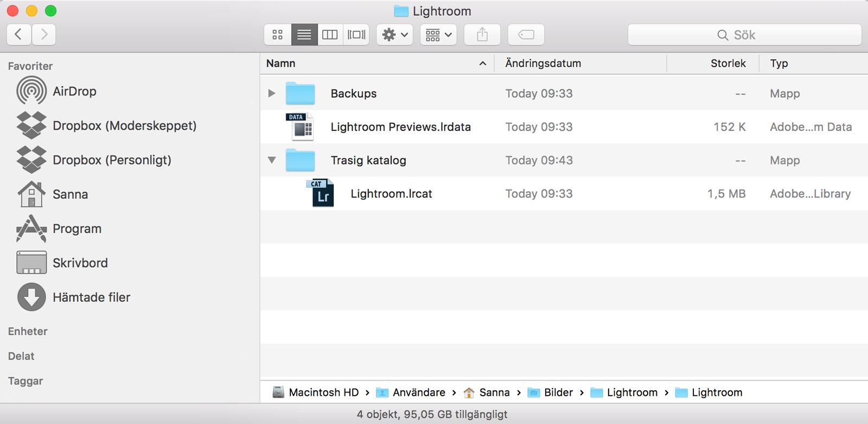Screen dimensions: 868x424
Task: Click Sanna in the path bar
Action: 487,393
